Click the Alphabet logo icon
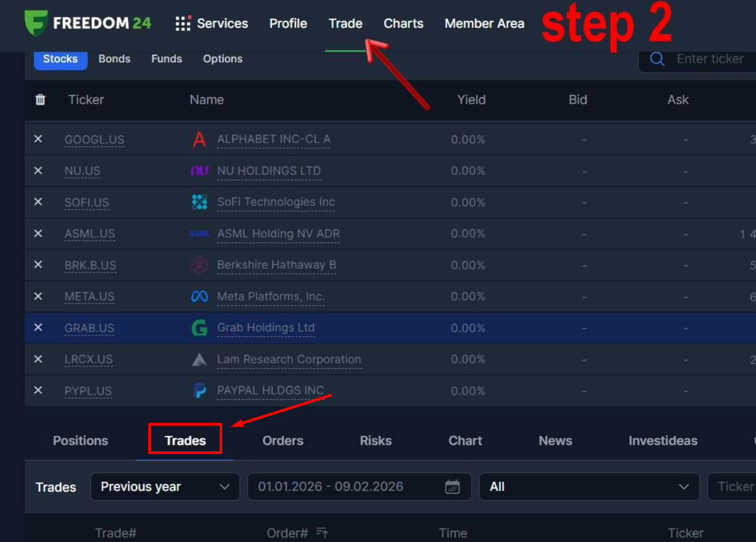This screenshot has height=542, width=756. click(199, 140)
